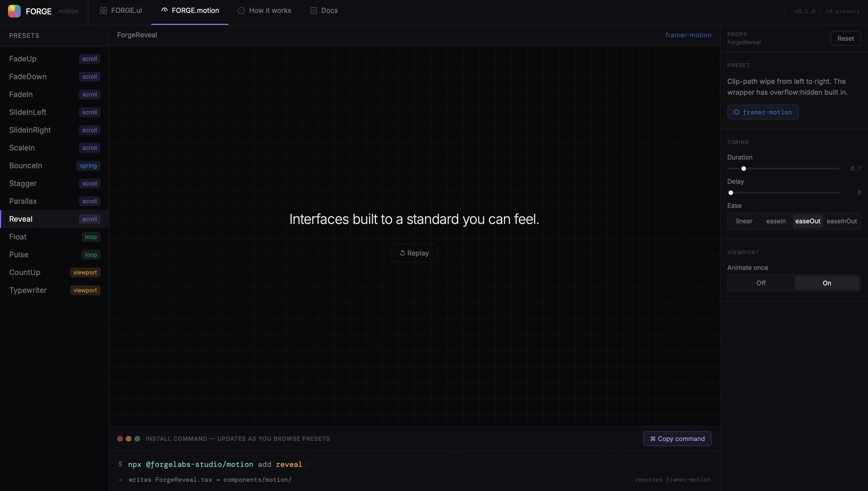Replay the reveal animation

click(414, 253)
